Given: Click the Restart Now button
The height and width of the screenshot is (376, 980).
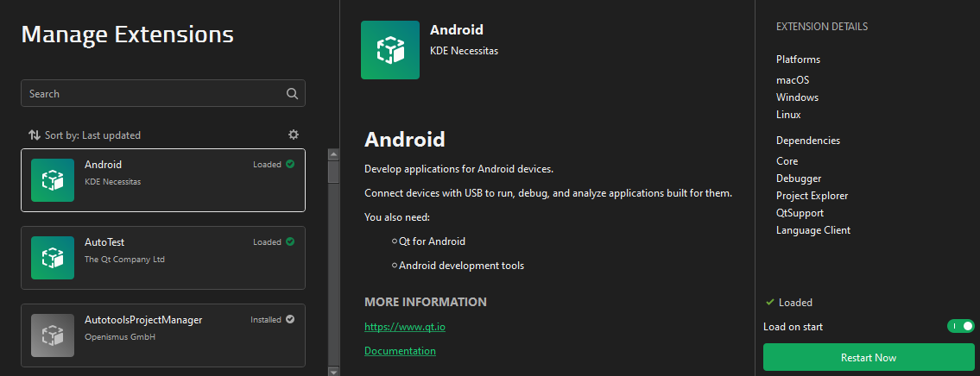Looking at the screenshot, I should tap(868, 357).
